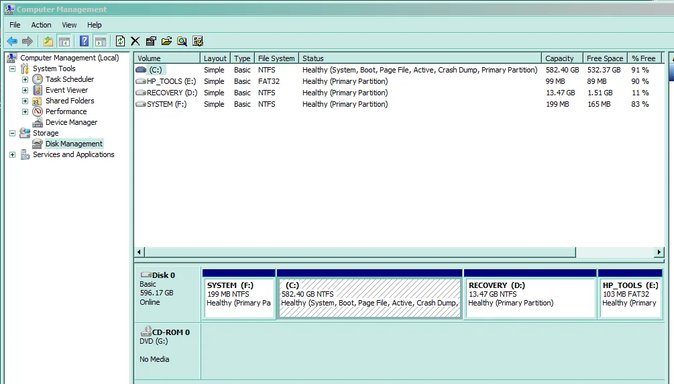Click the Up one level folder icon

click(x=48, y=41)
